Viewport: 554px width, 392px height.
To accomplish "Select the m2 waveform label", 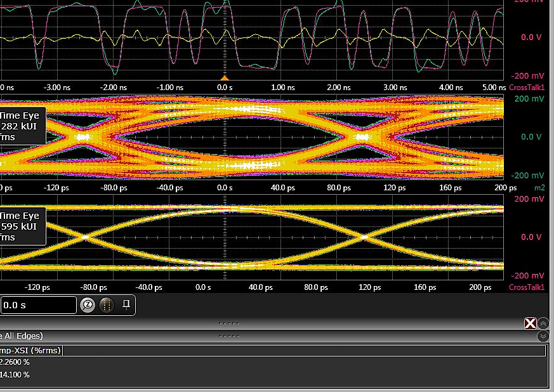I will point(539,188).
